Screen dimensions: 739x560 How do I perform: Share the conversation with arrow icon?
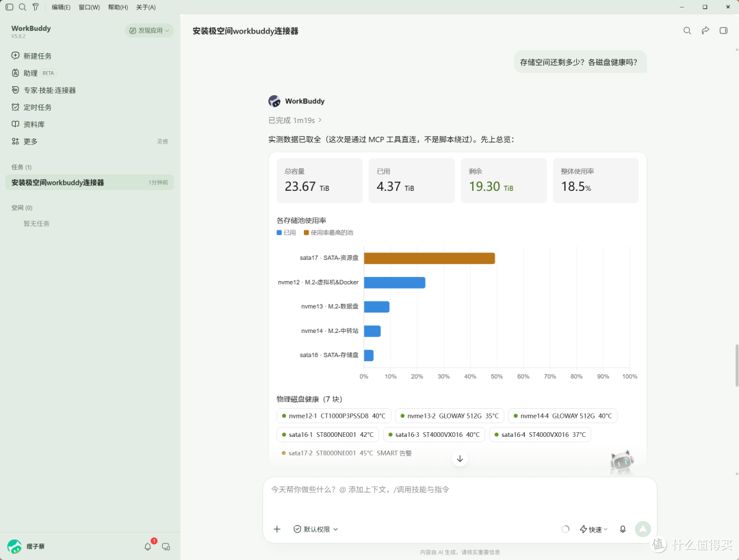point(705,31)
